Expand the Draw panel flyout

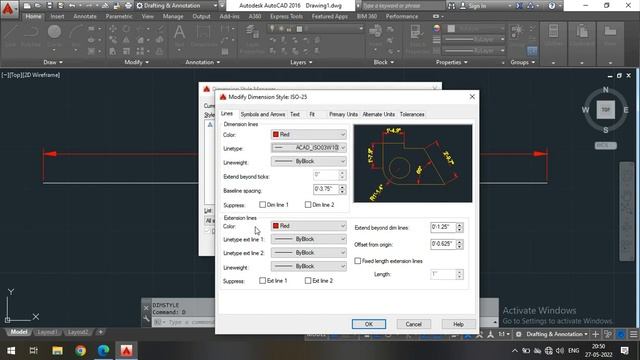click(53, 62)
